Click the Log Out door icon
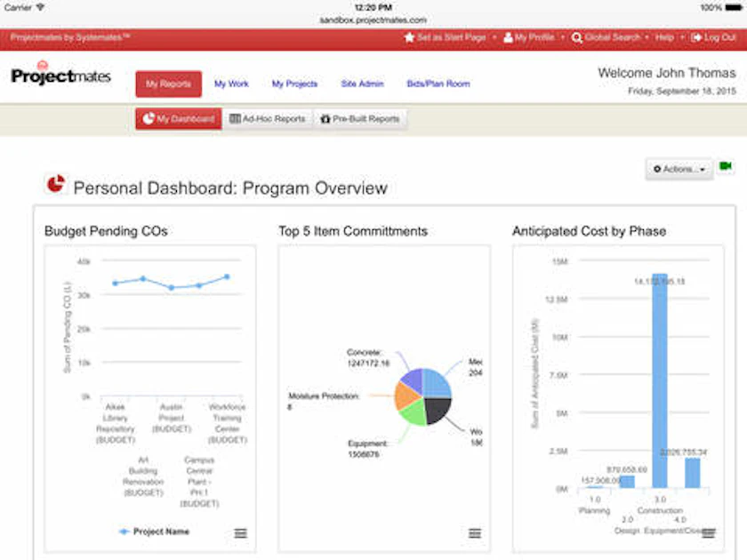The width and height of the screenshot is (747, 560). coord(696,37)
